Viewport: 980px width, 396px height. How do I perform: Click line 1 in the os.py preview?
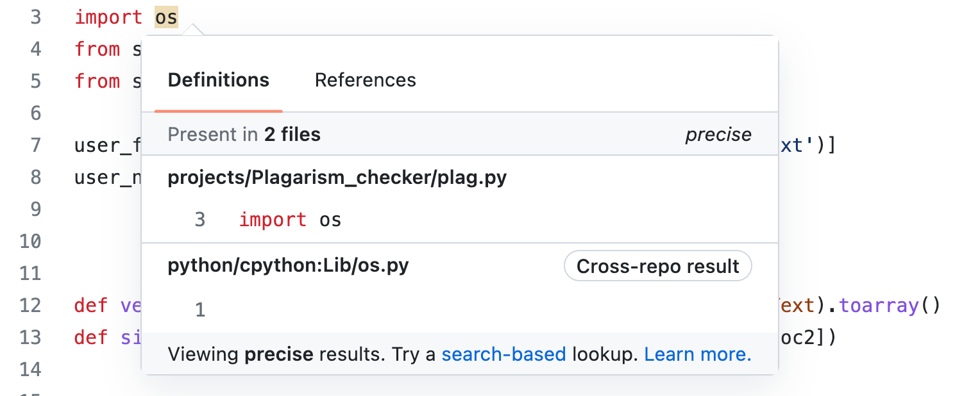point(199,309)
